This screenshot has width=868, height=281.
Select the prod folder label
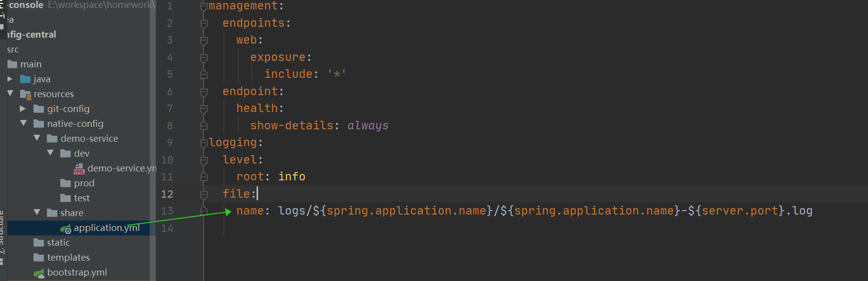pyautogui.click(x=84, y=183)
